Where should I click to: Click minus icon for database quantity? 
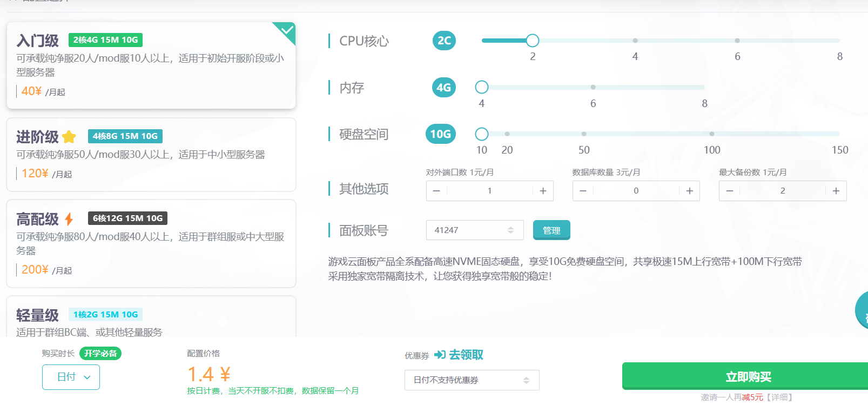(583, 191)
